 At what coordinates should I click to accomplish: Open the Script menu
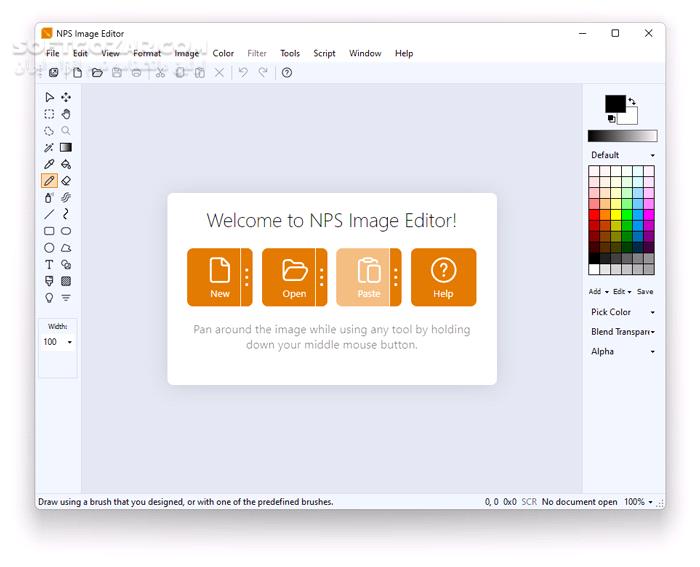point(324,53)
